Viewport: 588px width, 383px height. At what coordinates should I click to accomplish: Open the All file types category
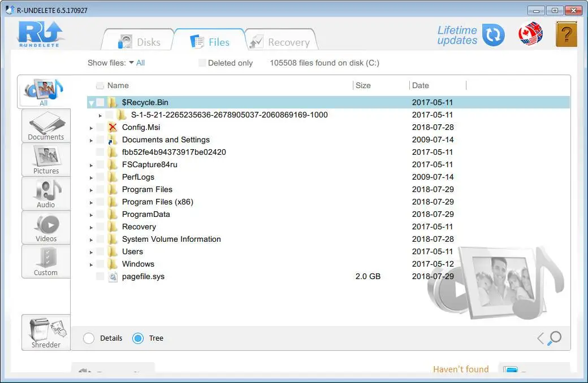(44, 92)
